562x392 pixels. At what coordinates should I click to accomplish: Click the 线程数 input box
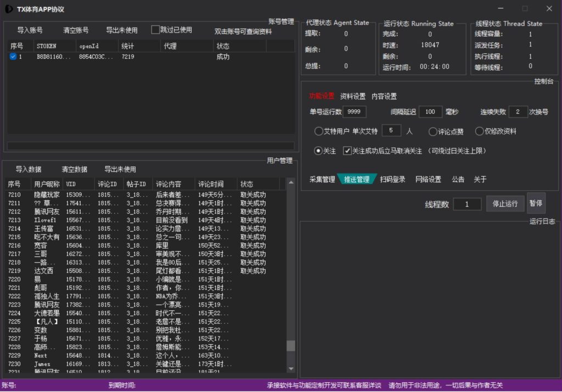tap(467, 204)
